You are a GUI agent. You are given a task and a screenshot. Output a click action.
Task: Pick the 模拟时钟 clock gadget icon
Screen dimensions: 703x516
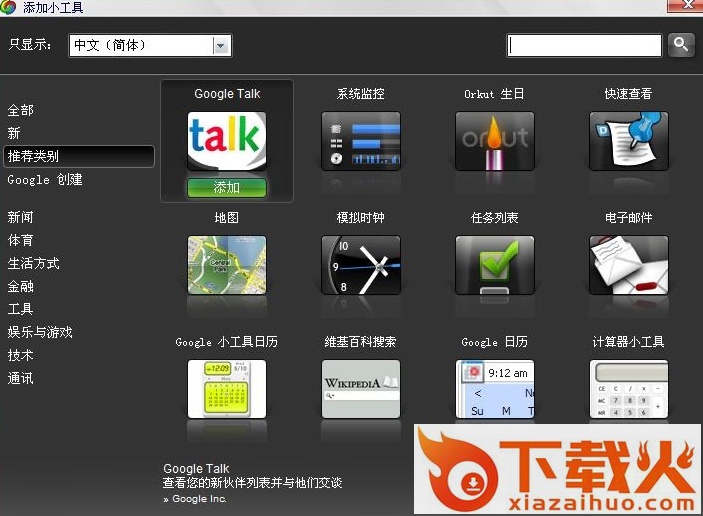click(361, 265)
